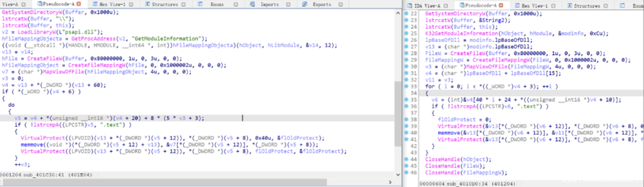Viewport: 644px width, 187px height.
Task: Toggle breakpoint dot on line 36
Action: pyautogui.click(x=406, y=106)
